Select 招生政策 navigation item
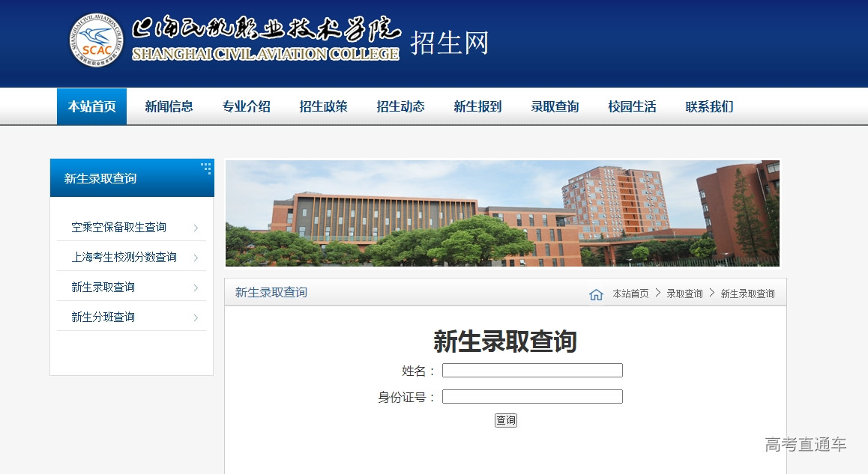This screenshot has width=868, height=474. [x=323, y=106]
